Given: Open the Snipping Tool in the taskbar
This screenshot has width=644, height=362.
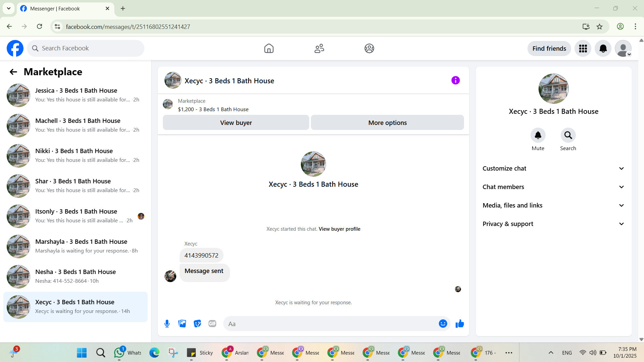Looking at the screenshot, I should 173,353.
